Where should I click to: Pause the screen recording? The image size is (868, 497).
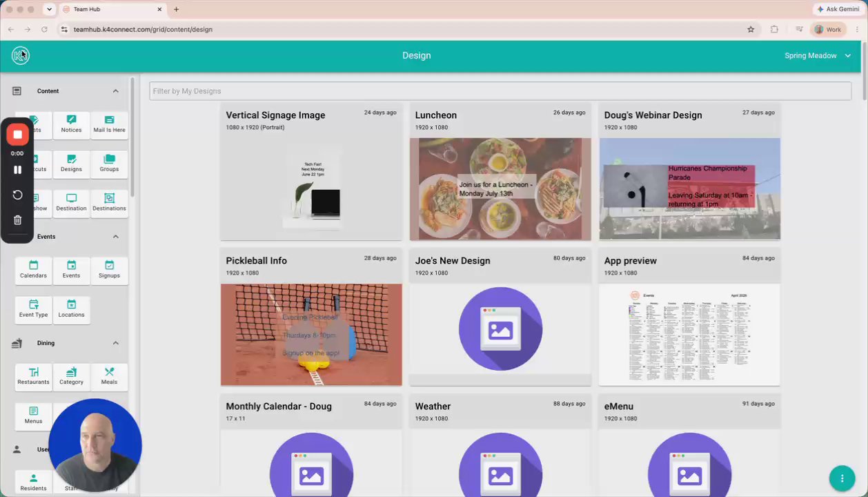click(17, 170)
